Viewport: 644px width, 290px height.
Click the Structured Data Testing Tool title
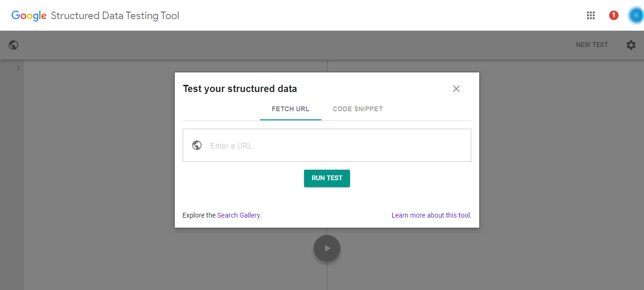coord(115,15)
